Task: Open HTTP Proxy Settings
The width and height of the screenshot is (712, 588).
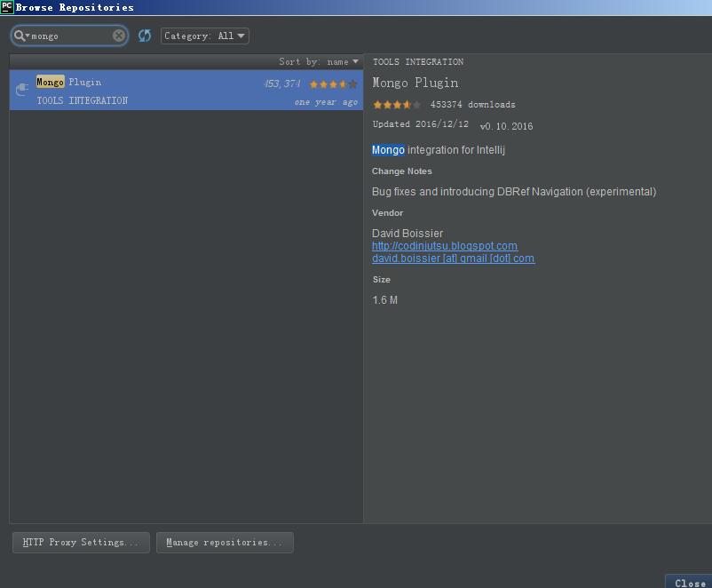Action: tap(82, 543)
